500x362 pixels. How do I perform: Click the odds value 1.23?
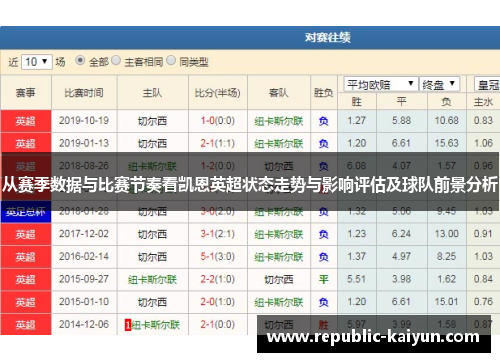click(357, 234)
